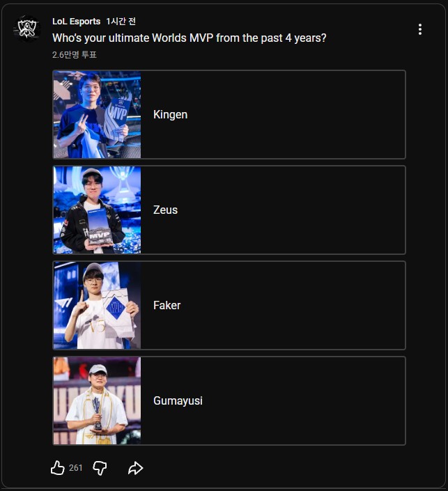This screenshot has width=448, height=491.
Task: Open the LoL Esports channel avatar
Action: (x=27, y=28)
